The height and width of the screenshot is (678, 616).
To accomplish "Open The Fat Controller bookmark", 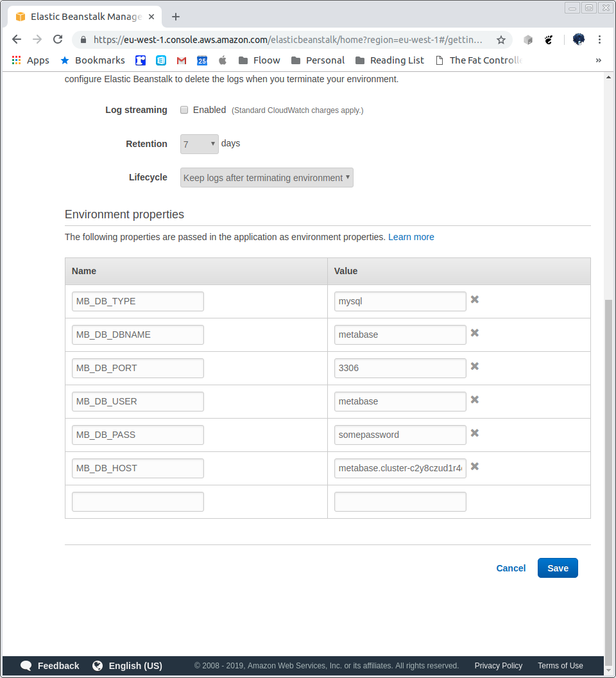I will click(x=479, y=60).
